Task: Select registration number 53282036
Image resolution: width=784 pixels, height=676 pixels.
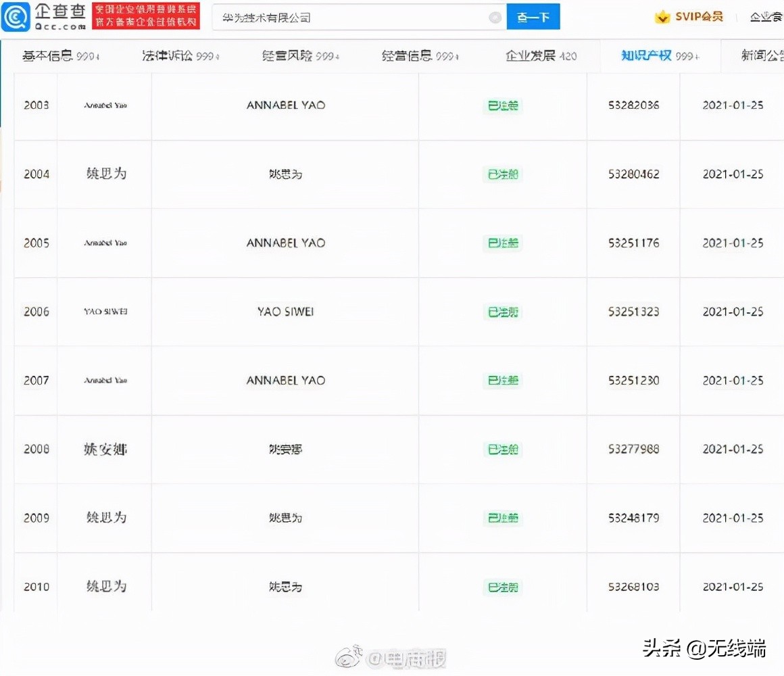Action: pos(633,105)
